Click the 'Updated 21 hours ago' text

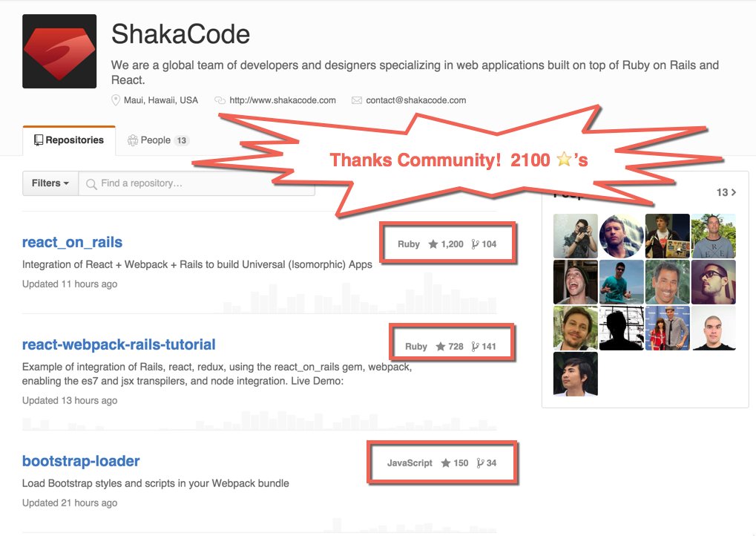70,503
